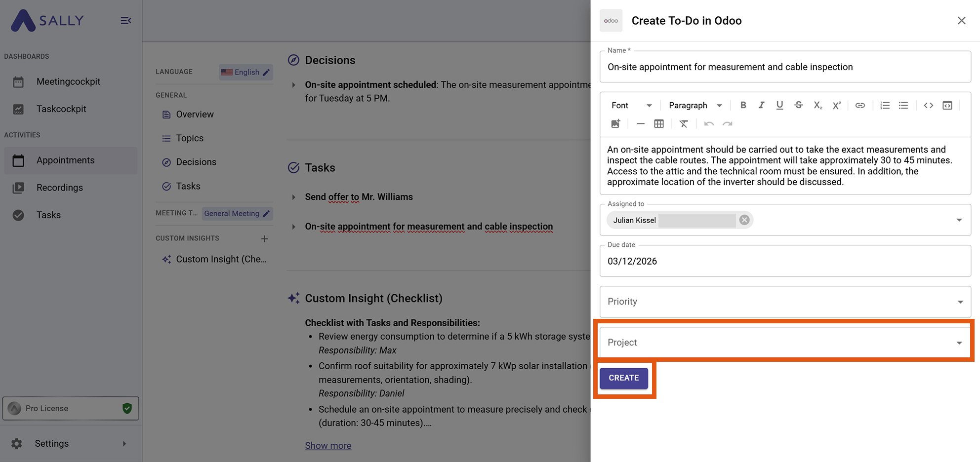The image size is (980, 462).
Task: Open the Font dropdown
Action: tap(631, 105)
